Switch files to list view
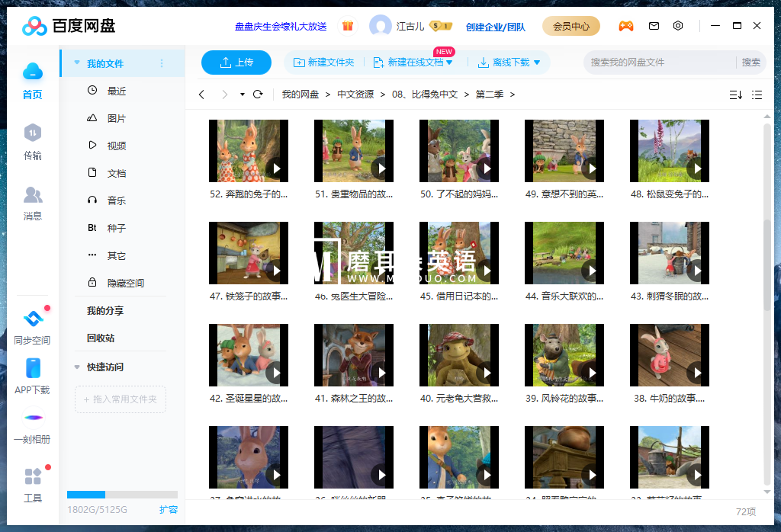This screenshot has height=532, width=781. (758, 95)
